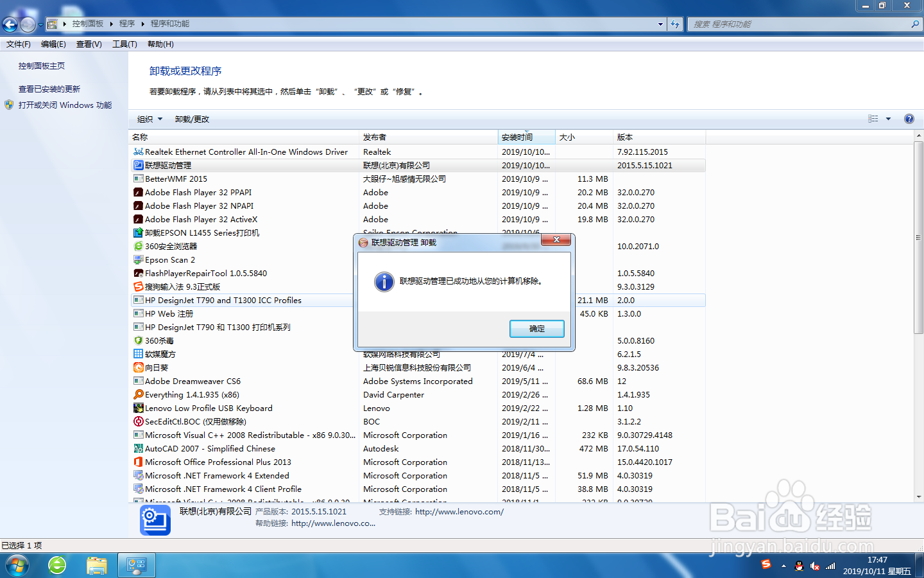The image size is (924, 578).
Task: Click the back navigation arrow
Action: (10, 24)
